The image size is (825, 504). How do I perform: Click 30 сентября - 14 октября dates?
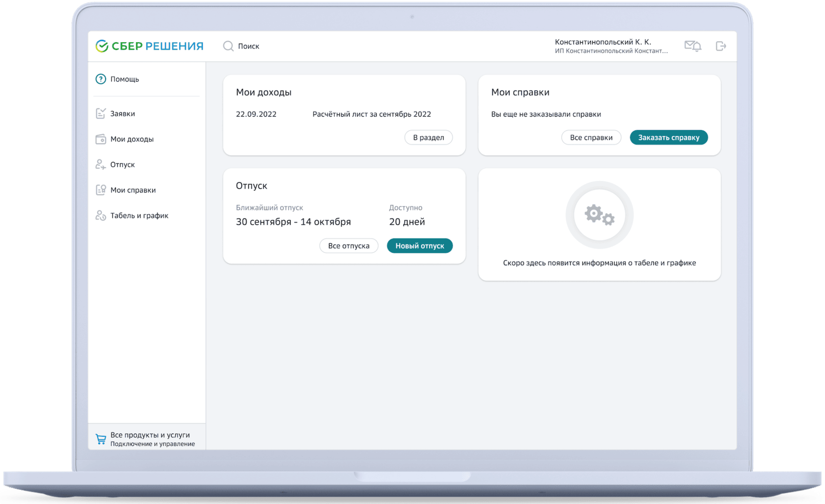coord(293,222)
